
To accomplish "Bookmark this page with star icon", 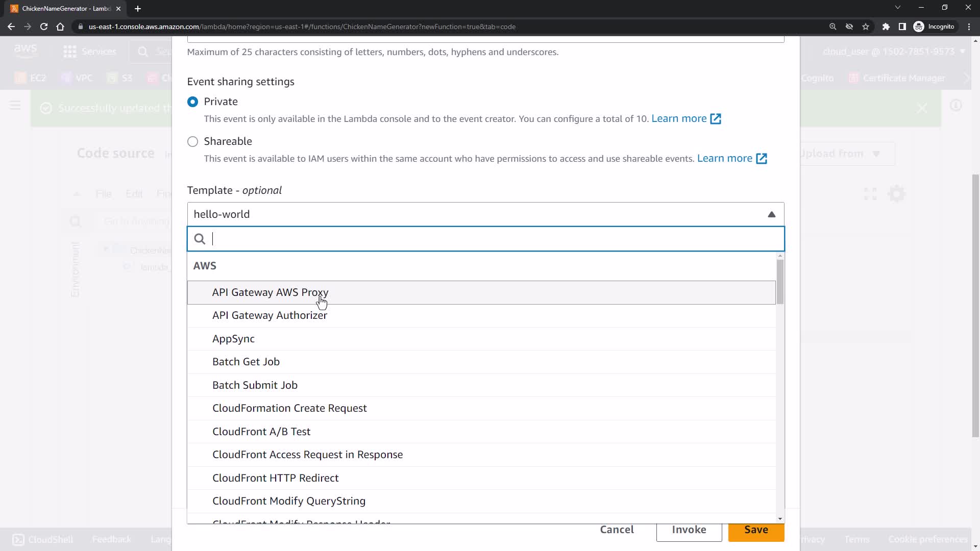I will [866, 27].
